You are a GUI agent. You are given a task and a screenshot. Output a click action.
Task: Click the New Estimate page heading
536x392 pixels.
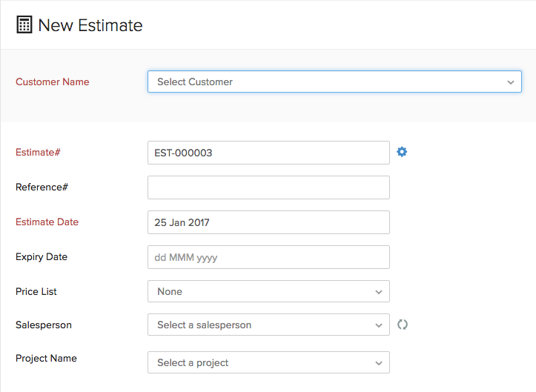pos(90,25)
